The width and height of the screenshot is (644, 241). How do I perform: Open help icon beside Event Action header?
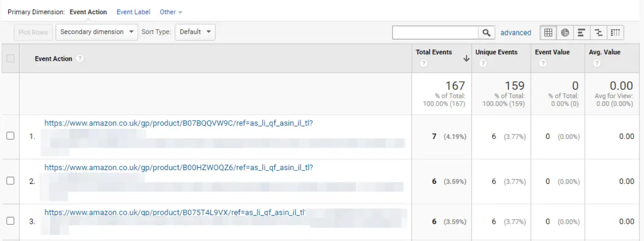click(x=80, y=59)
